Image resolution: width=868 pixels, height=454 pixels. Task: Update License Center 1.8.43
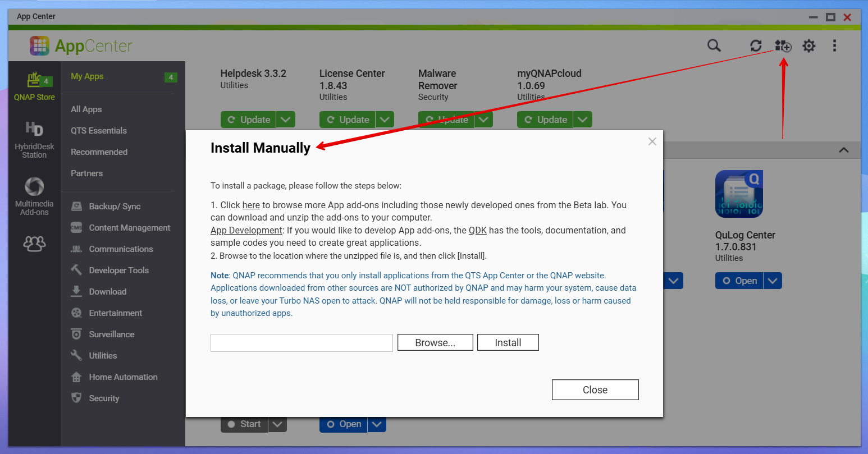(x=347, y=120)
